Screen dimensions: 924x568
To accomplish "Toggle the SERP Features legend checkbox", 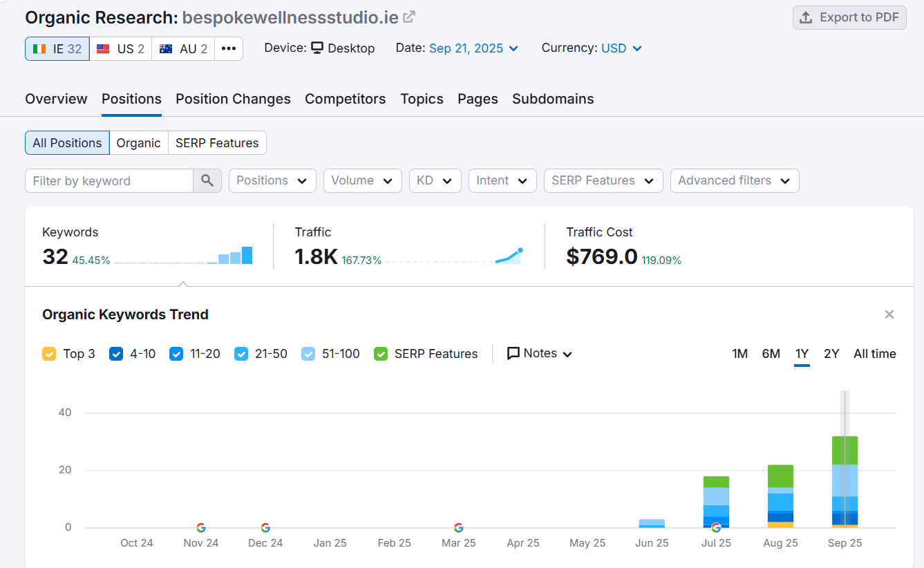I will tap(381, 354).
